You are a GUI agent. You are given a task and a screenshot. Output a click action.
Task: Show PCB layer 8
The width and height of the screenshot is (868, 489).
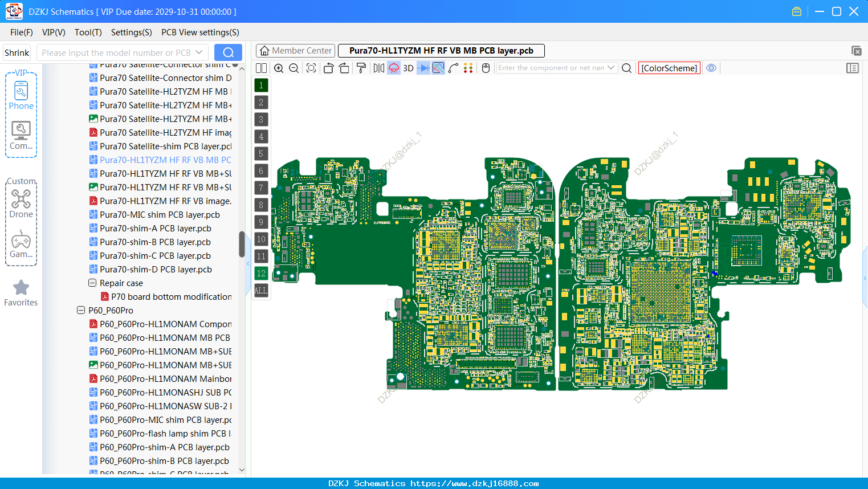261,205
